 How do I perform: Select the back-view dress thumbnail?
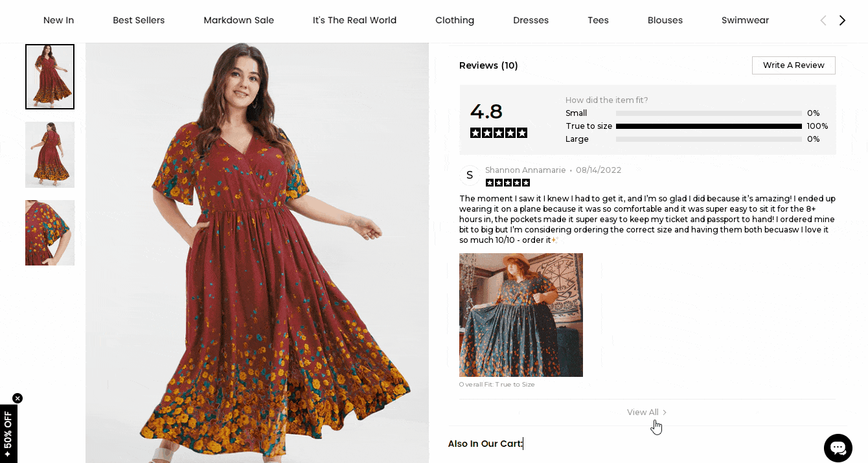coord(50,155)
